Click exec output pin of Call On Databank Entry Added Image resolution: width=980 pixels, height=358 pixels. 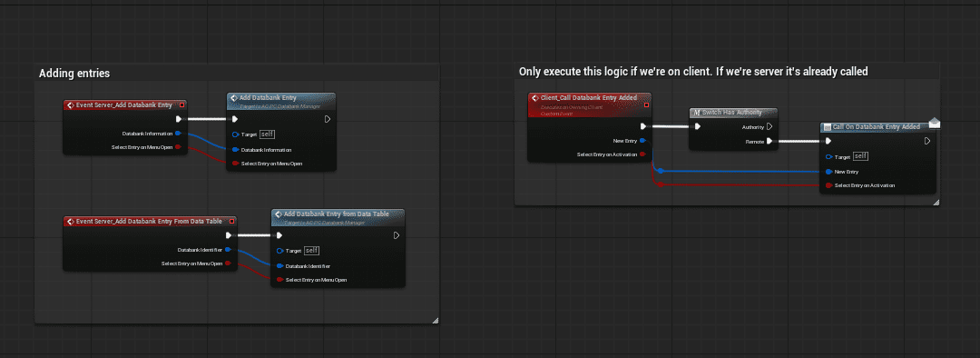927,141
